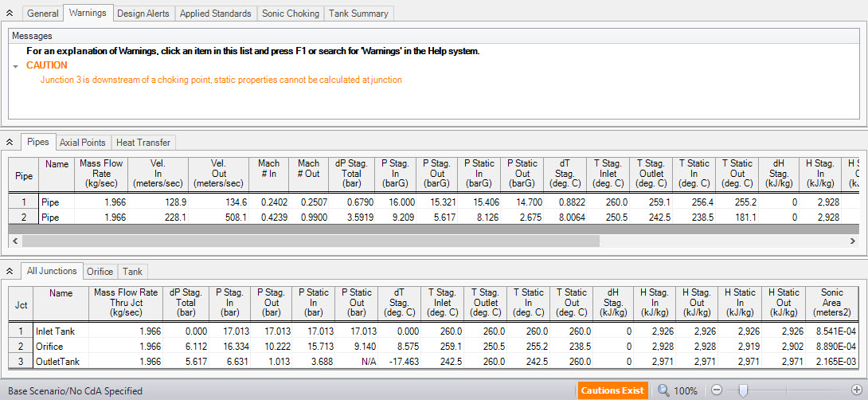Collapse the All Junctions output section
868x400 pixels.
[x=9, y=272]
